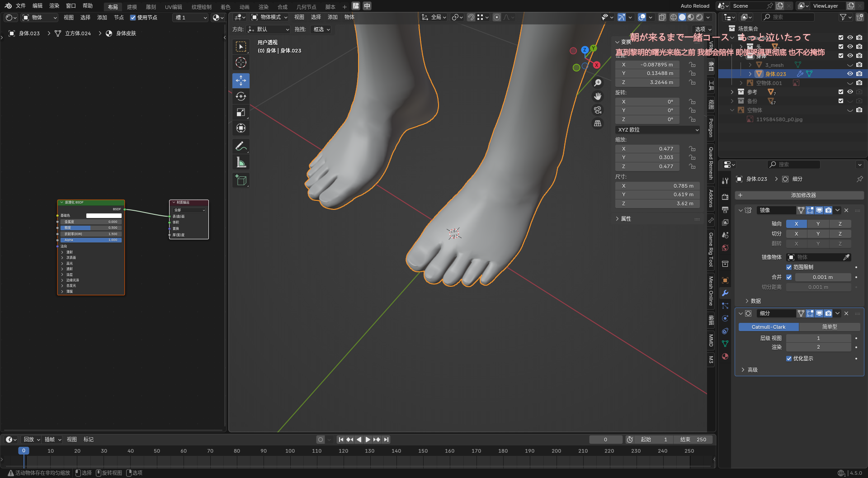
Task: Open the Modifiers wrench properties tab
Action: 725,293
